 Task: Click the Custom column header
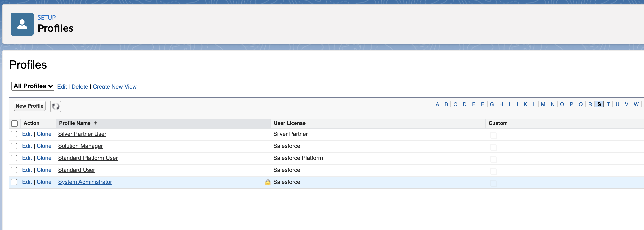pyautogui.click(x=498, y=123)
